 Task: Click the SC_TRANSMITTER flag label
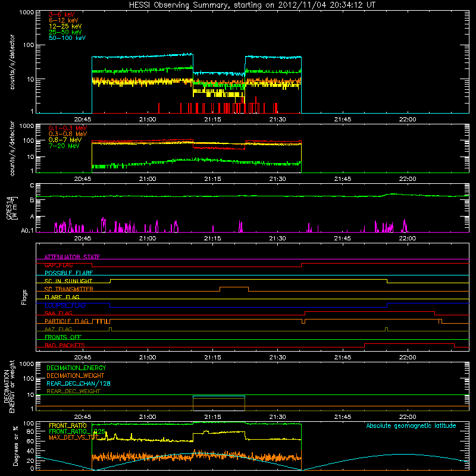[x=69, y=289]
